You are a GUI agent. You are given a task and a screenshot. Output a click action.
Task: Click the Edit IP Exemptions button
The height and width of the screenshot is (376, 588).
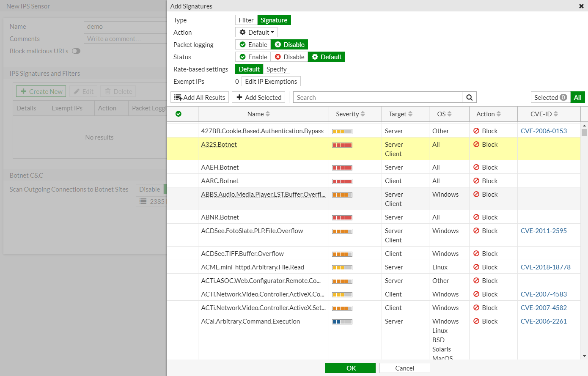[271, 82]
